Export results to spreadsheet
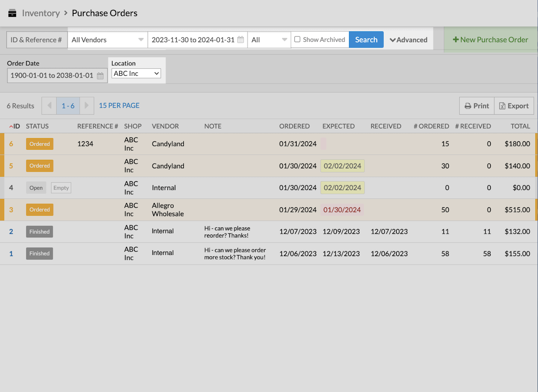 (514, 106)
